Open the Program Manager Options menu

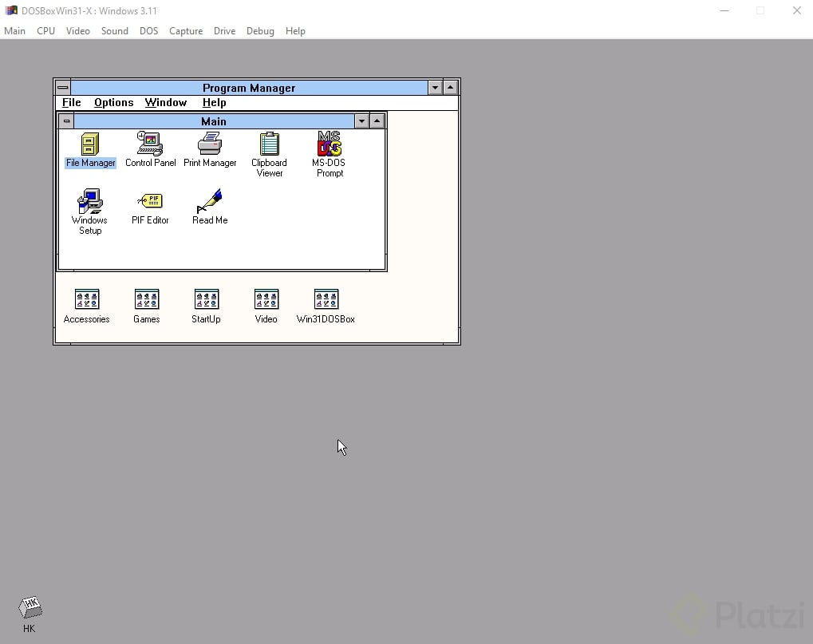[113, 103]
